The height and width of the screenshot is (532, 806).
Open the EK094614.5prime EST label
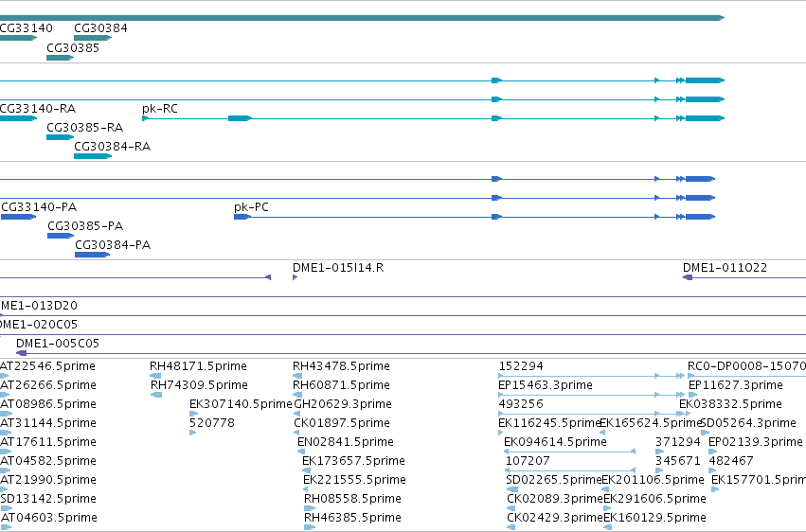[x=555, y=442]
